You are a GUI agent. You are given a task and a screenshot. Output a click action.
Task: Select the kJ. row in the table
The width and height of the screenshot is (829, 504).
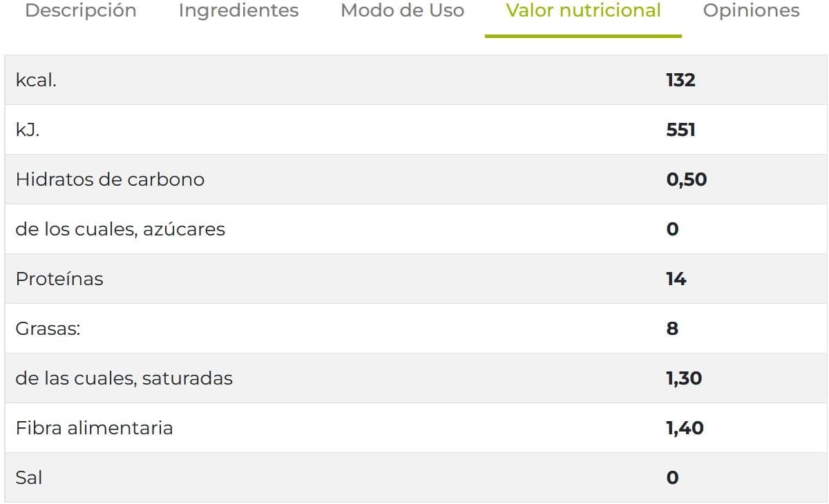tap(28, 129)
